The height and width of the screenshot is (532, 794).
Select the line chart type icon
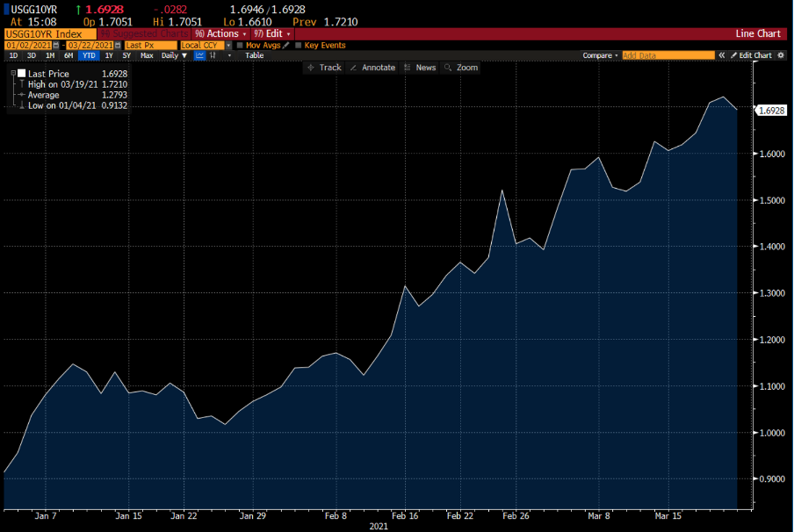coord(199,55)
